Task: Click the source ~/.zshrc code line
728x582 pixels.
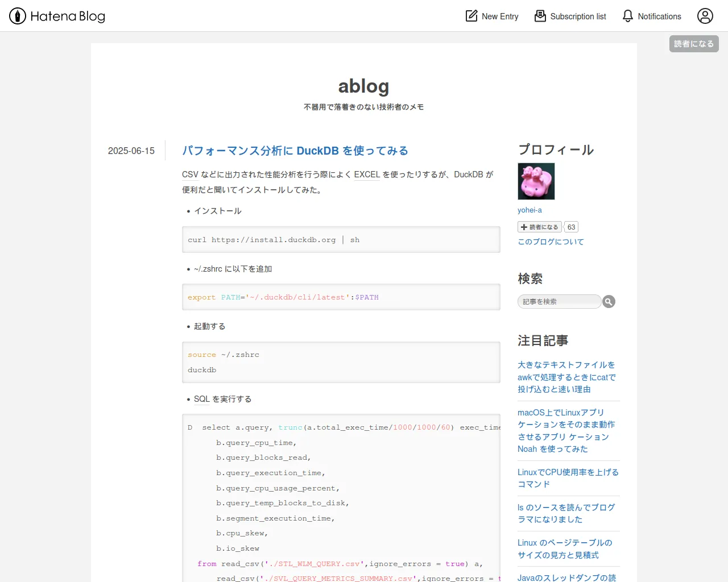Action: click(224, 355)
